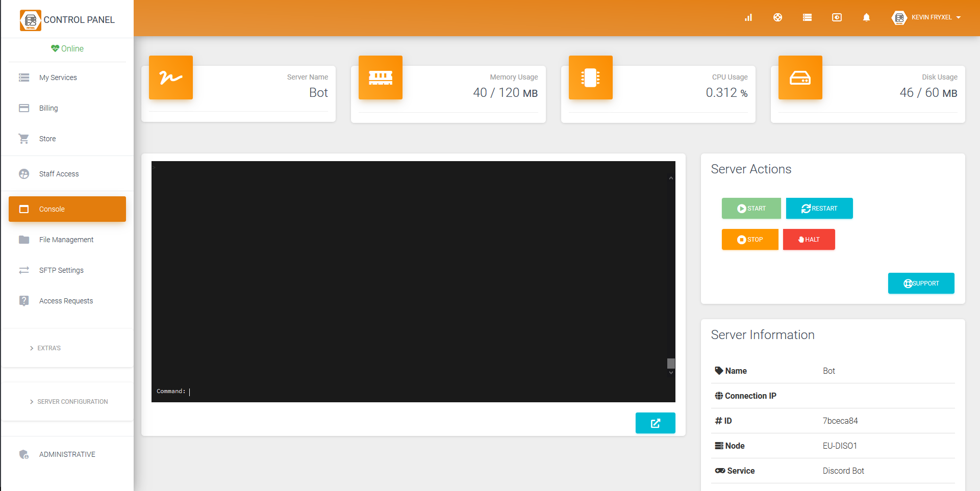Click the Control Panel logo icon
This screenshot has width=980, height=491.
30,20
